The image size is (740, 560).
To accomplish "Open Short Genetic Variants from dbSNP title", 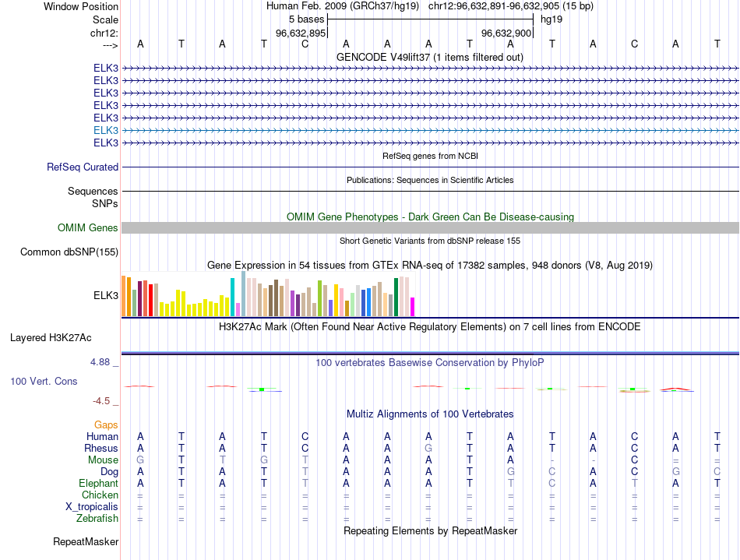I will 430,241.
